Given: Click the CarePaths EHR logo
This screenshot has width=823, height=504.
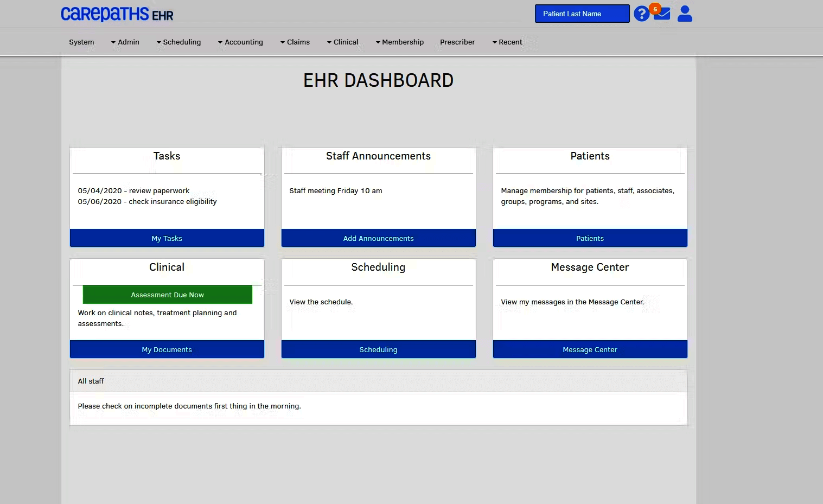Looking at the screenshot, I should click(x=117, y=14).
